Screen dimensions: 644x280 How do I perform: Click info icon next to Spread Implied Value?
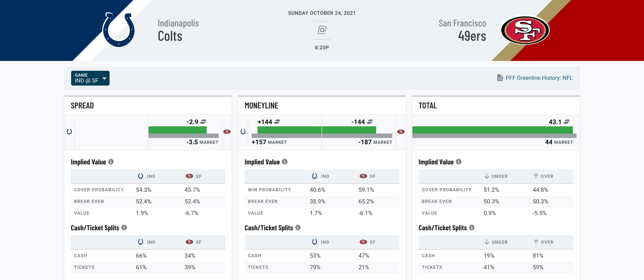[x=111, y=162]
